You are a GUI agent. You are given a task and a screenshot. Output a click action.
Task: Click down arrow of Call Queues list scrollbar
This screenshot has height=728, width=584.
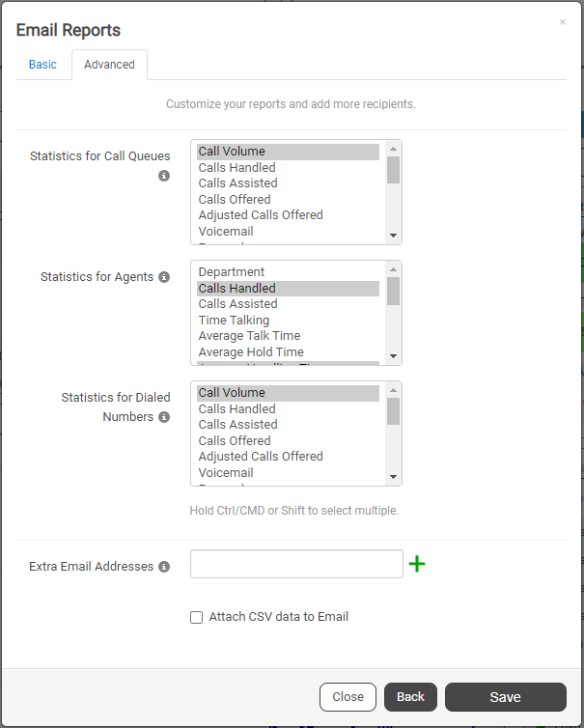(393, 236)
